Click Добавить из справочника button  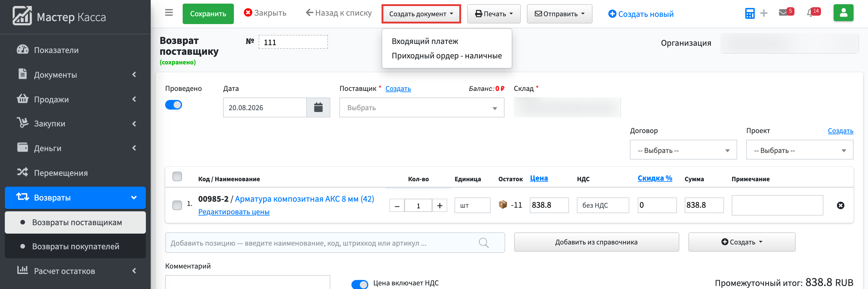click(x=596, y=242)
